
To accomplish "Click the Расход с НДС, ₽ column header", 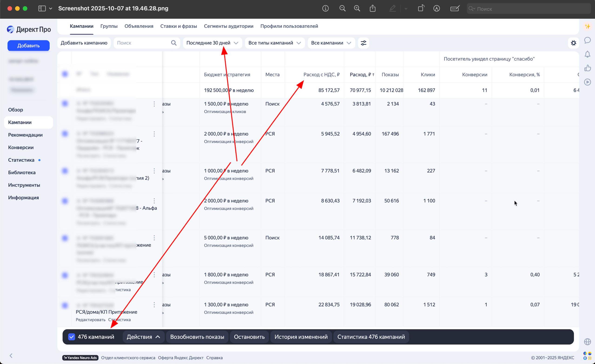I will click(321, 75).
